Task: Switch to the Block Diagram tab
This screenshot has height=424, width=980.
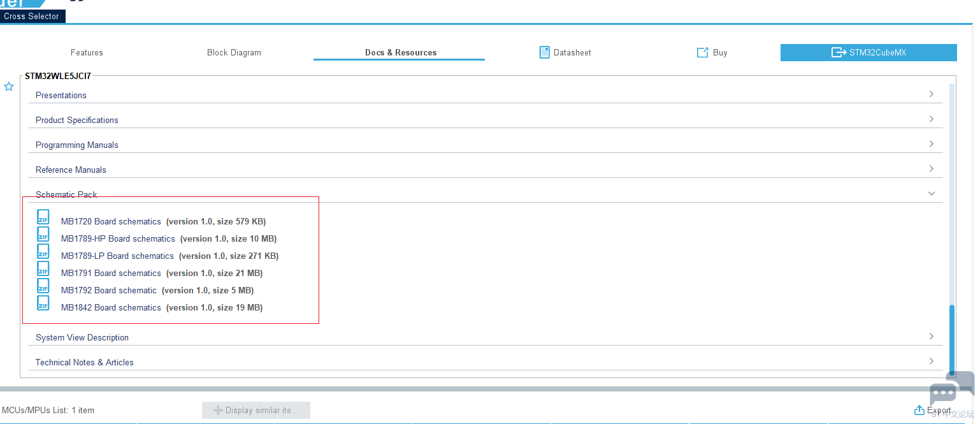Action: [x=234, y=52]
